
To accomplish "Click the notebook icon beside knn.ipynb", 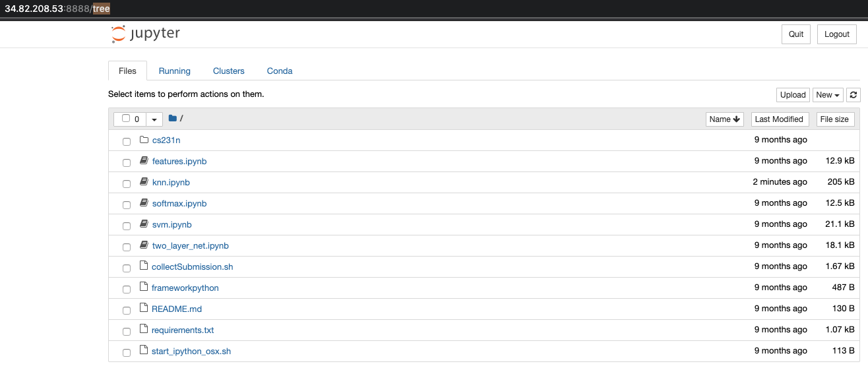I will click(x=144, y=182).
